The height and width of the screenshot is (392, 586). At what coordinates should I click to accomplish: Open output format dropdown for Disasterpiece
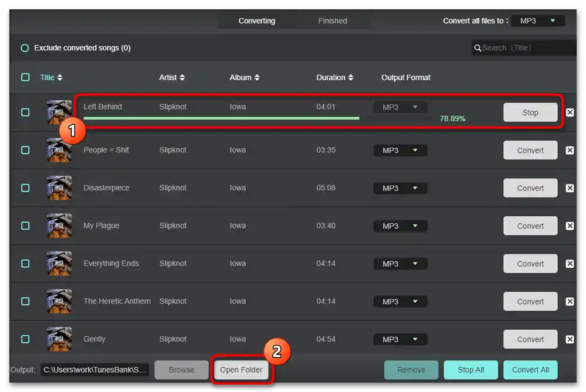400,188
